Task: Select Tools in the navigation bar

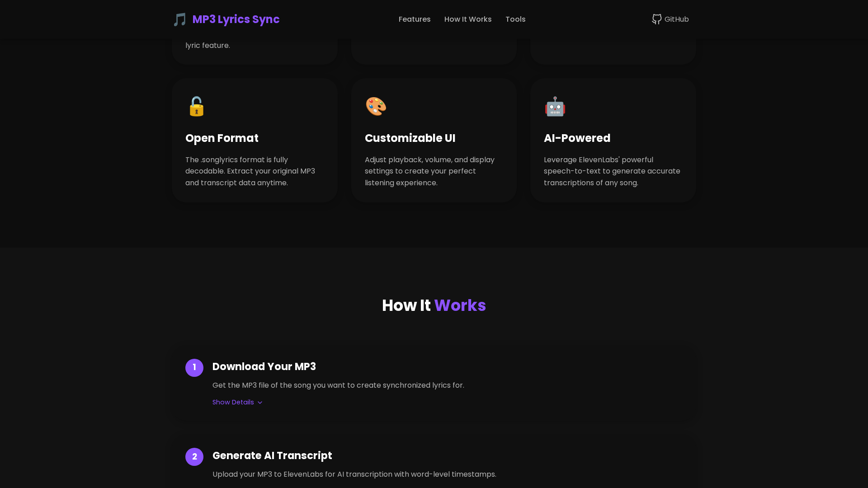Action: click(x=515, y=19)
